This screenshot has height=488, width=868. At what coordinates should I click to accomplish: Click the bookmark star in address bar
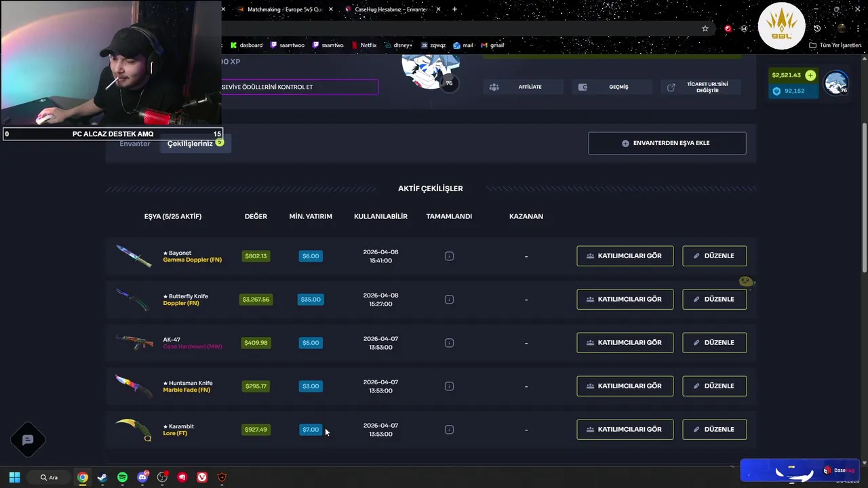[x=705, y=28]
